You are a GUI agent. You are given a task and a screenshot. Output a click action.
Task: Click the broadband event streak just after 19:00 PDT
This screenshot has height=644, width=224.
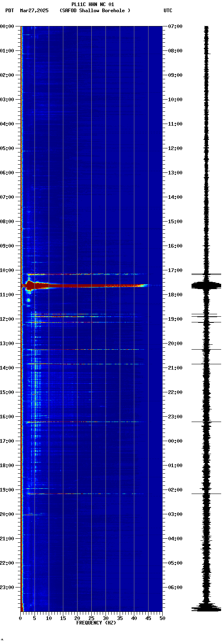[85, 494]
